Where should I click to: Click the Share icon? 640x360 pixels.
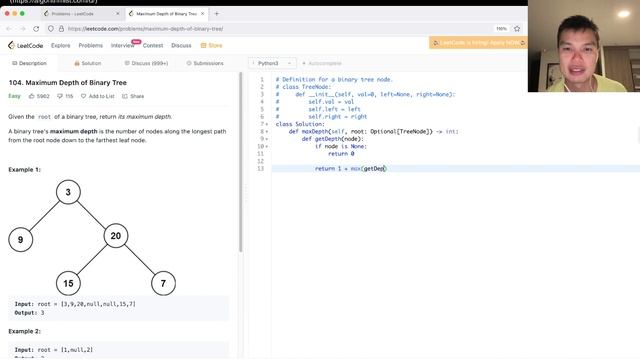[125, 96]
